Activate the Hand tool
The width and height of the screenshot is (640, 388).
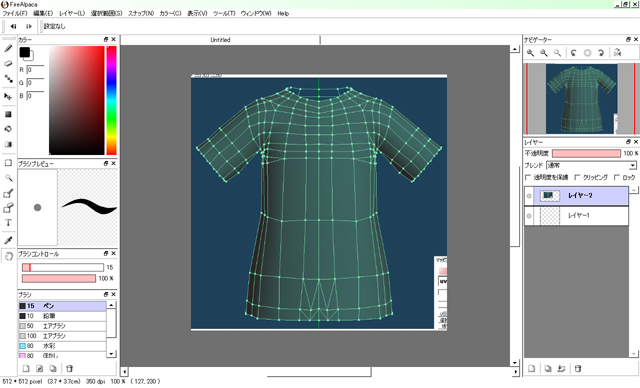click(x=8, y=256)
